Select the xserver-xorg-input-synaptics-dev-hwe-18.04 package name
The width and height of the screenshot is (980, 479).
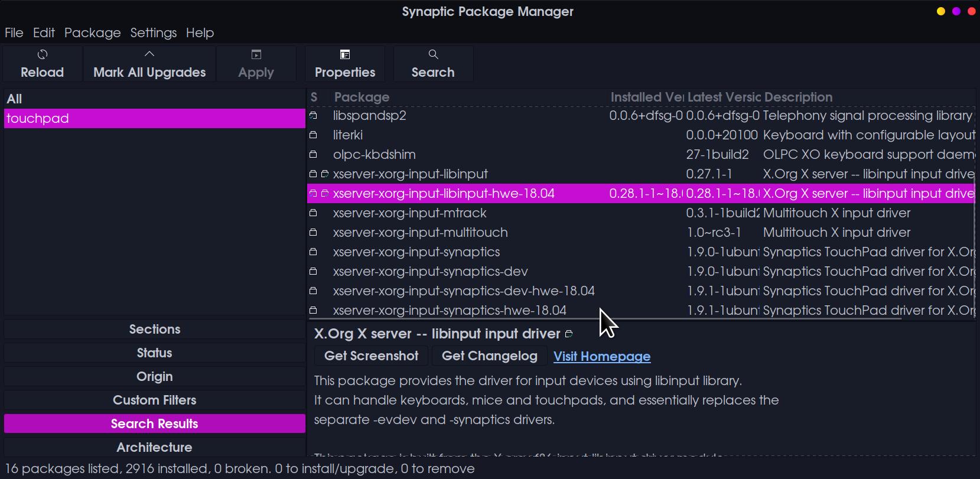click(x=464, y=291)
